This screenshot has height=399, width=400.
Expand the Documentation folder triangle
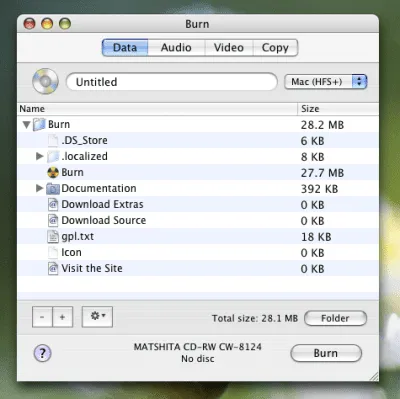click(40, 188)
